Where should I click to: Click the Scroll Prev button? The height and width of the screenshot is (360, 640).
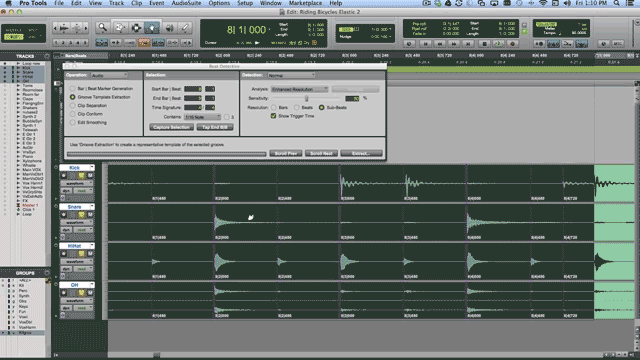pyautogui.click(x=286, y=153)
